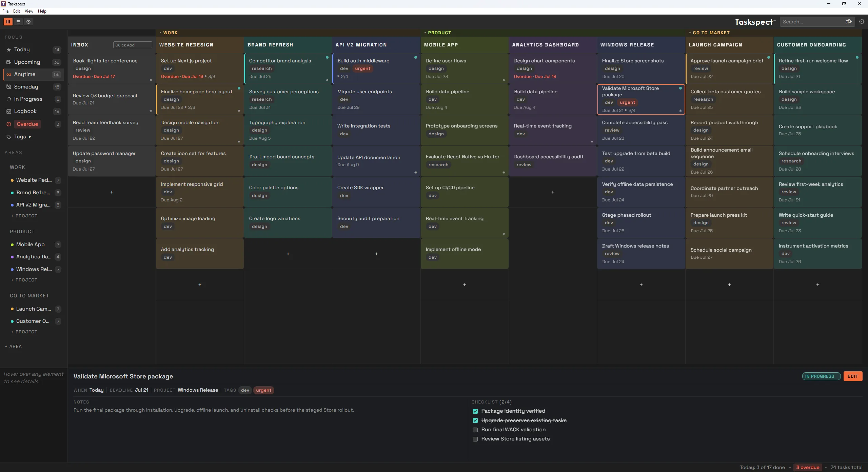This screenshot has height=472, width=868.
Task: Click the urgent tag in detail panel
Action: (263, 390)
